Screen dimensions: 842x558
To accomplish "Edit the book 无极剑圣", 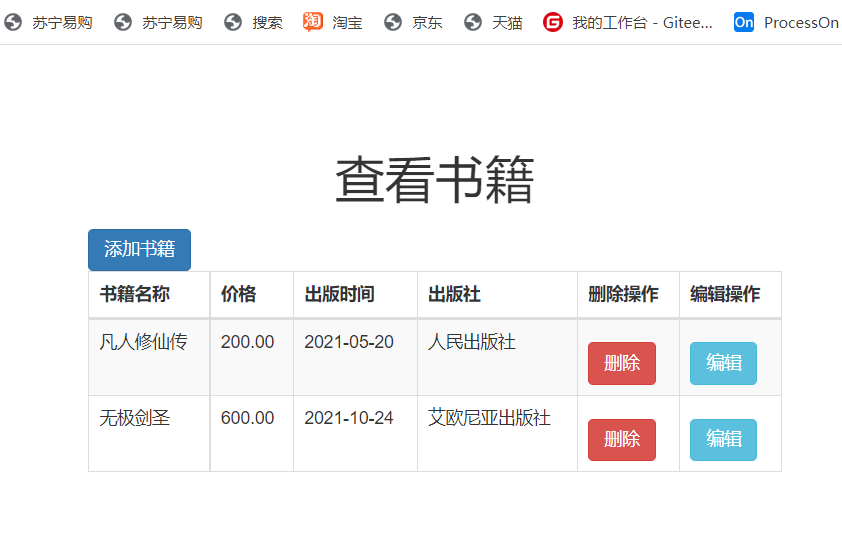I will tap(723, 439).
